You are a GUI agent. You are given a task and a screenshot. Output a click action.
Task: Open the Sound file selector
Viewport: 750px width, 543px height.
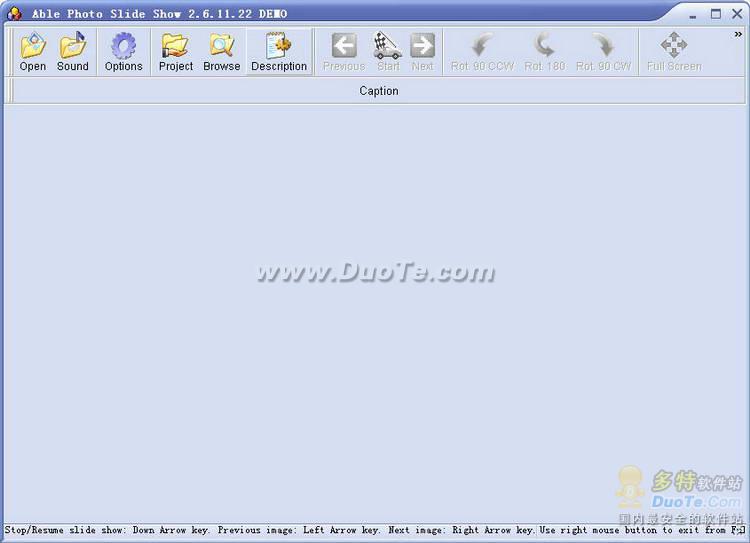point(72,52)
